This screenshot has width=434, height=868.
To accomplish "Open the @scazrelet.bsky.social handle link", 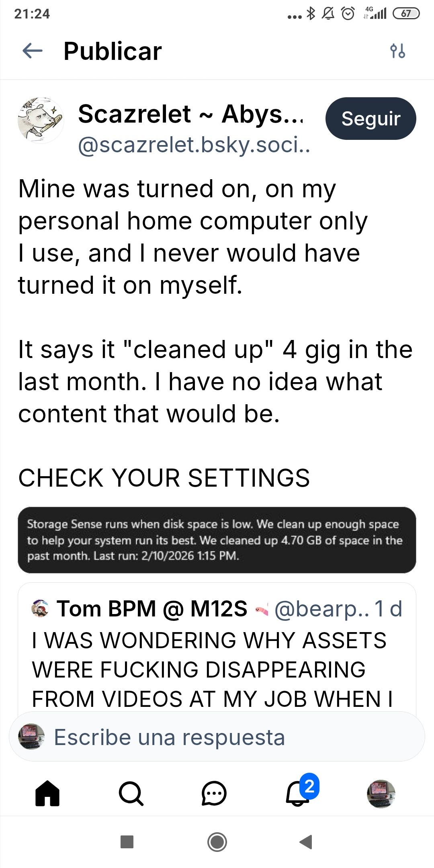I will (x=194, y=145).
